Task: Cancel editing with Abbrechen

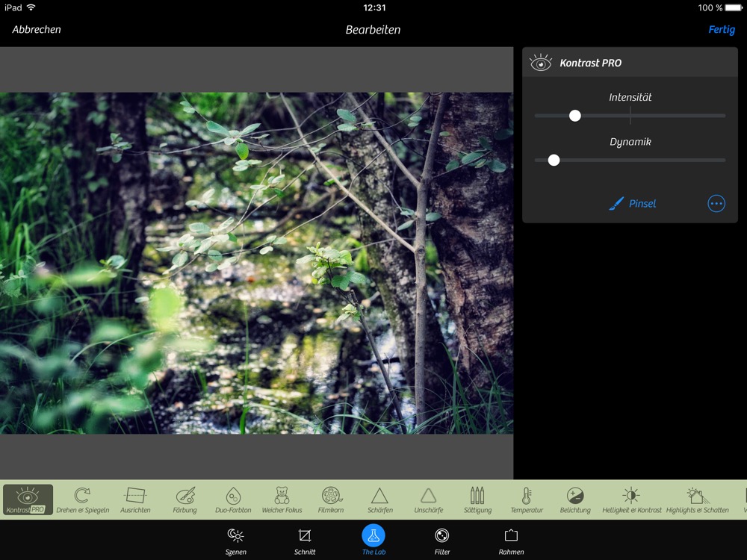Action: (37, 30)
